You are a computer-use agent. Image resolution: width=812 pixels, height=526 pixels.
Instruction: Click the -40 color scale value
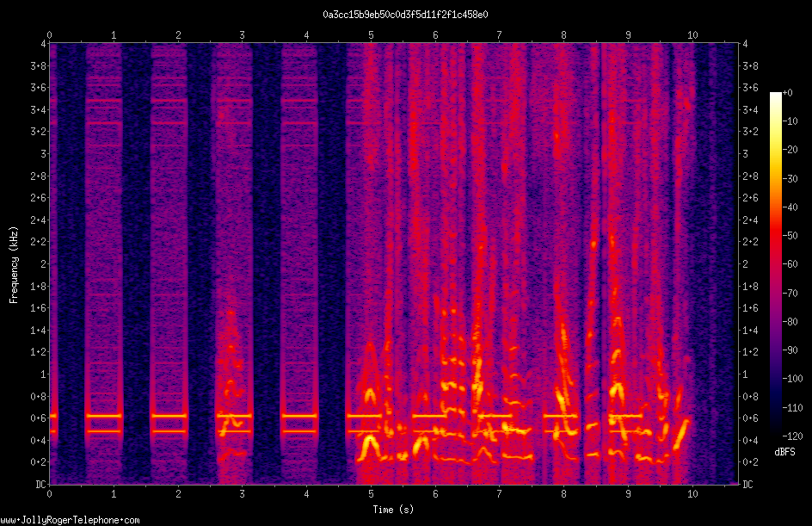790,207
